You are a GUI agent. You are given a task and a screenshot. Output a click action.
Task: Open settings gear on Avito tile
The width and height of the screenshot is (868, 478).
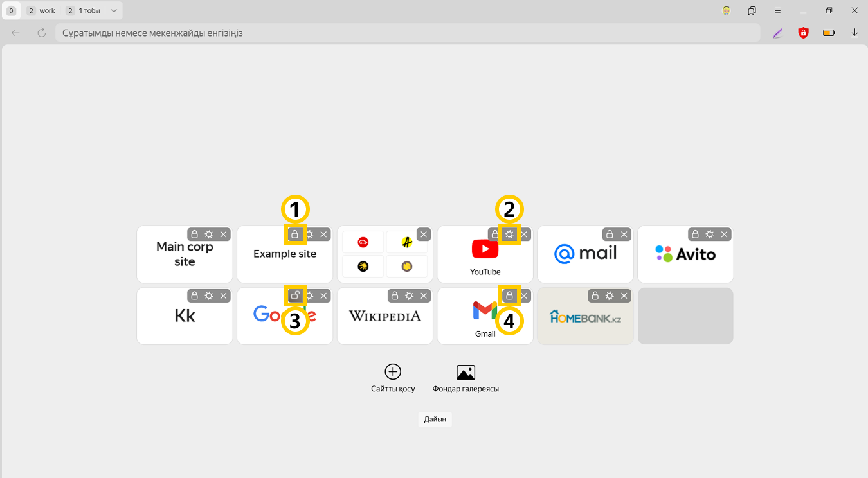tap(710, 235)
